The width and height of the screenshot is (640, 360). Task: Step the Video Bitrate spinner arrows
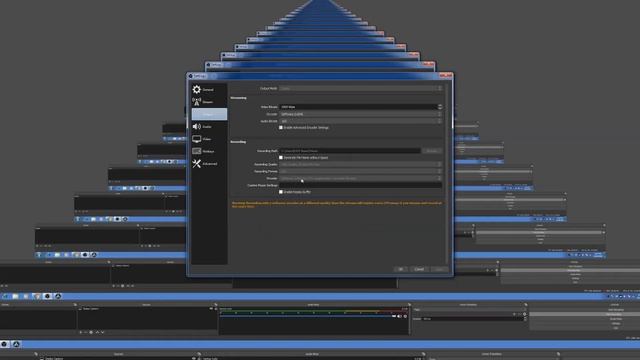pyautogui.click(x=440, y=107)
